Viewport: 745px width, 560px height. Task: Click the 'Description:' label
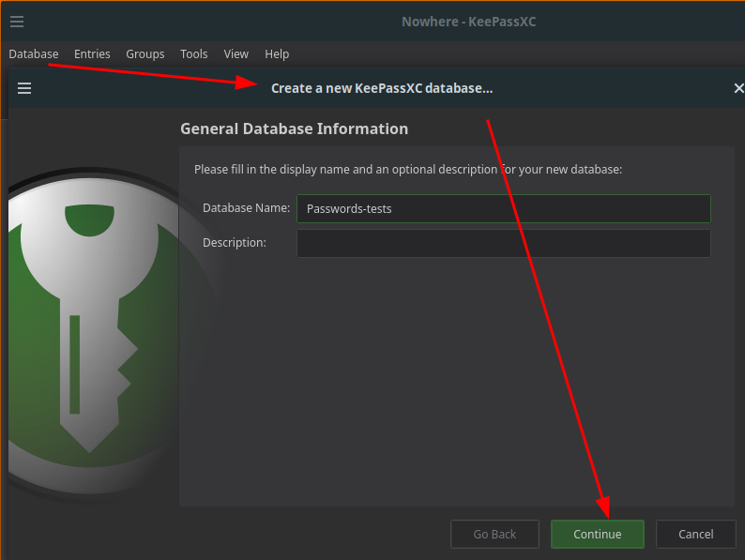(235, 243)
